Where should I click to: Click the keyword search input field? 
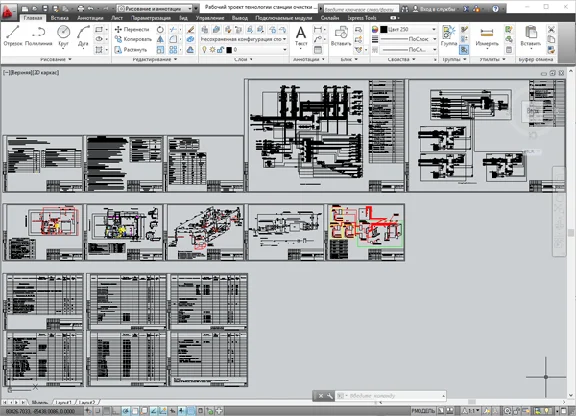361,9
